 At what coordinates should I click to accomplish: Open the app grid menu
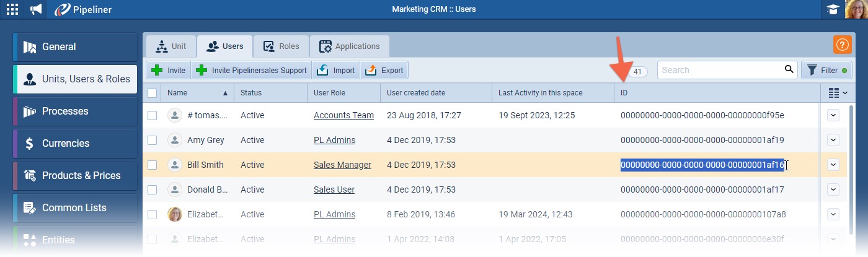pos(12,9)
